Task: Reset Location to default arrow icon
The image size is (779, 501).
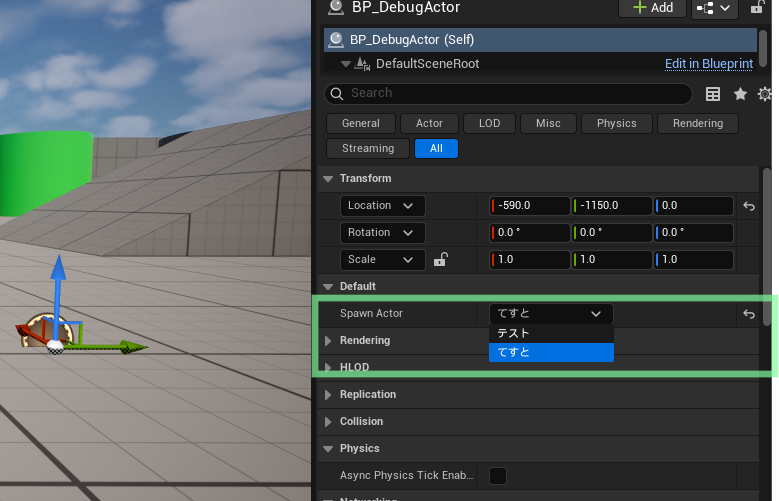Action: click(749, 206)
